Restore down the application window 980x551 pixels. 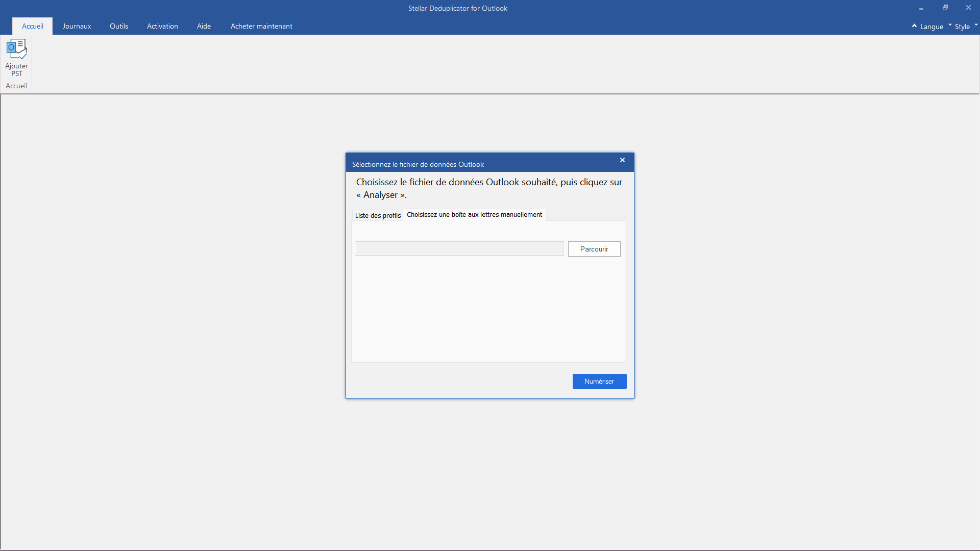pos(945,8)
